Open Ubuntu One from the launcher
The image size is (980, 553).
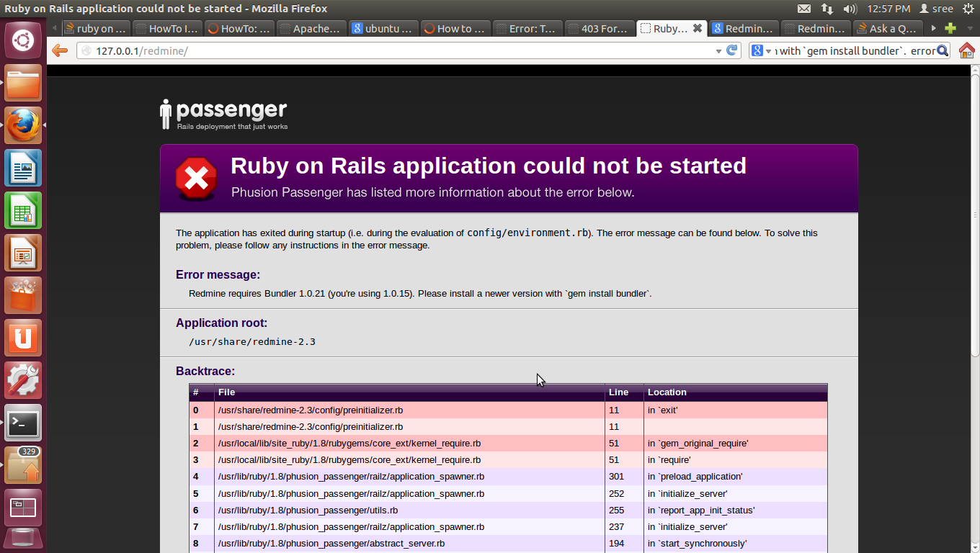24,338
